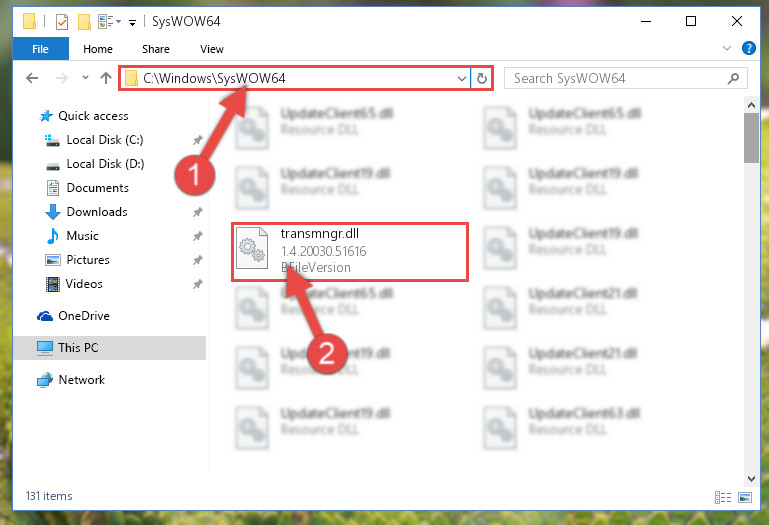Image resolution: width=769 pixels, height=525 pixels.
Task: Open the File menu
Action: (40, 49)
